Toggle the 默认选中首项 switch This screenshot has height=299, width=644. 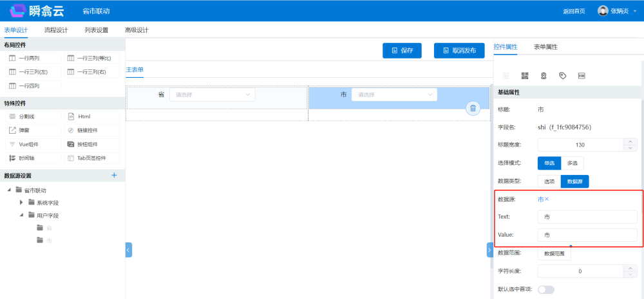pos(545,289)
